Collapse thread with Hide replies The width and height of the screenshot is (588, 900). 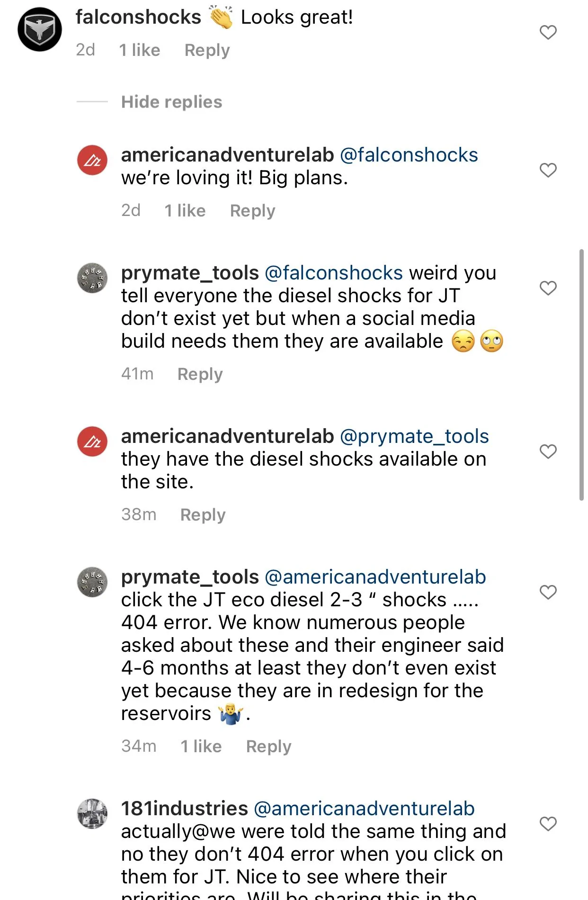171,102
